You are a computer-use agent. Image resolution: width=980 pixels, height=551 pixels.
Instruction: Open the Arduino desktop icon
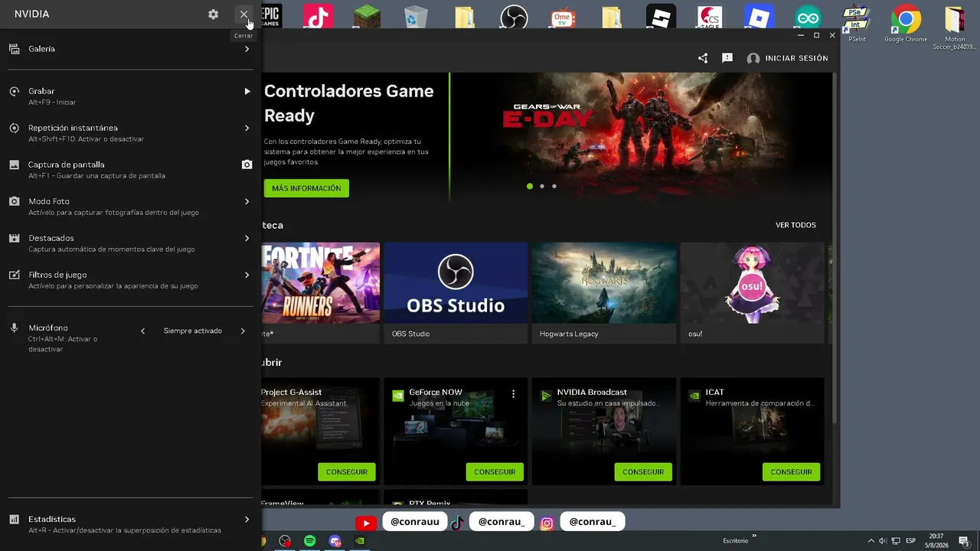click(x=808, y=17)
